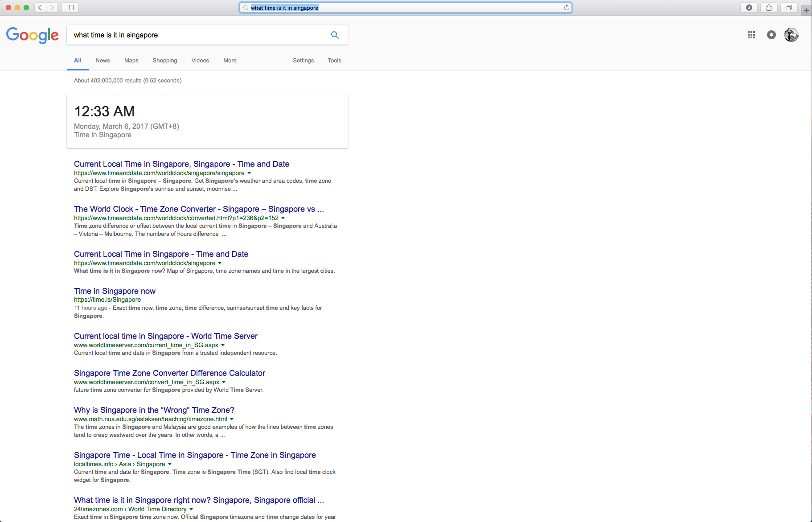Expand options arrow for localtimes.info result
Viewport: 812px width, 522px height.
click(170, 464)
